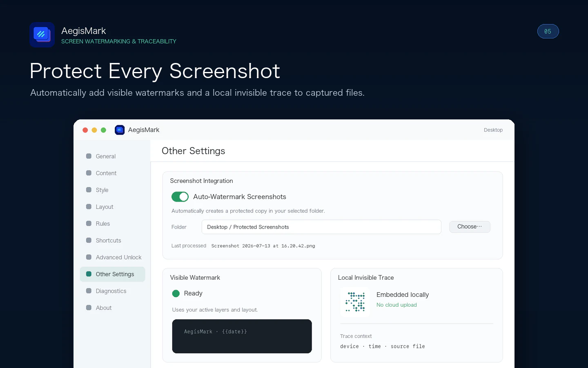Image resolution: width=588 pixels, height=368 pixels.
Task: Click the "Local Invisible Trace" card title
Action: (x=366, y=278)
